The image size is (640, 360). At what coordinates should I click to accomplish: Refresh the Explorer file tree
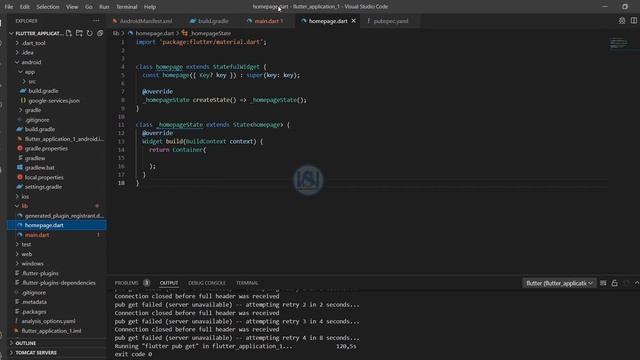pyautogui.click(x=90, y=33)
